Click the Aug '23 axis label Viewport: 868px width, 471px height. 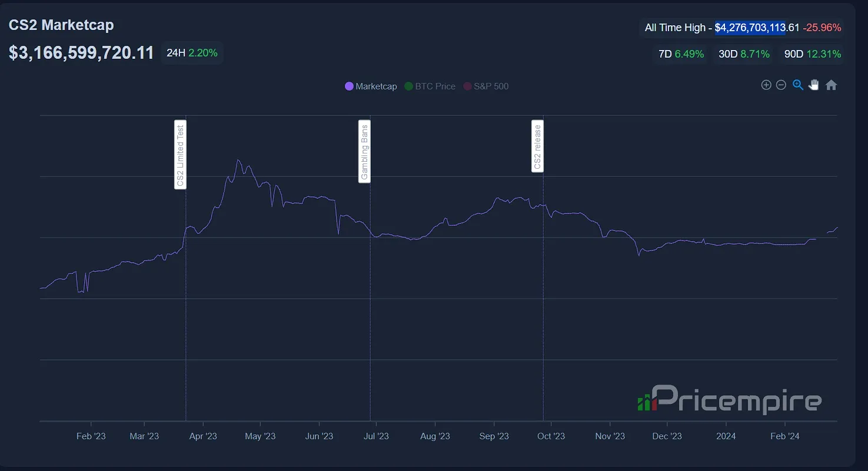pos(435,436)
